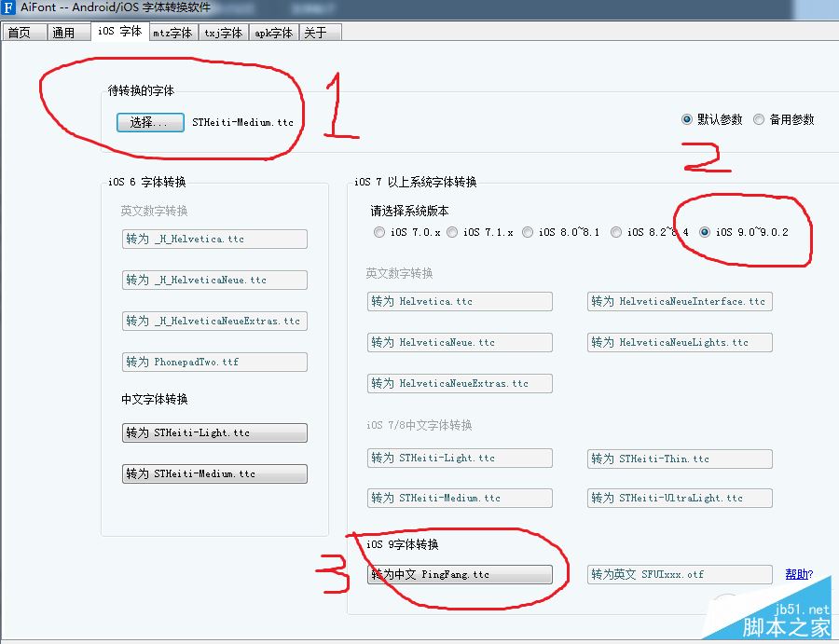839x644 pixels.
Task: Enable the iOS 9.0~9.2 version option
Action: point(706,232)
